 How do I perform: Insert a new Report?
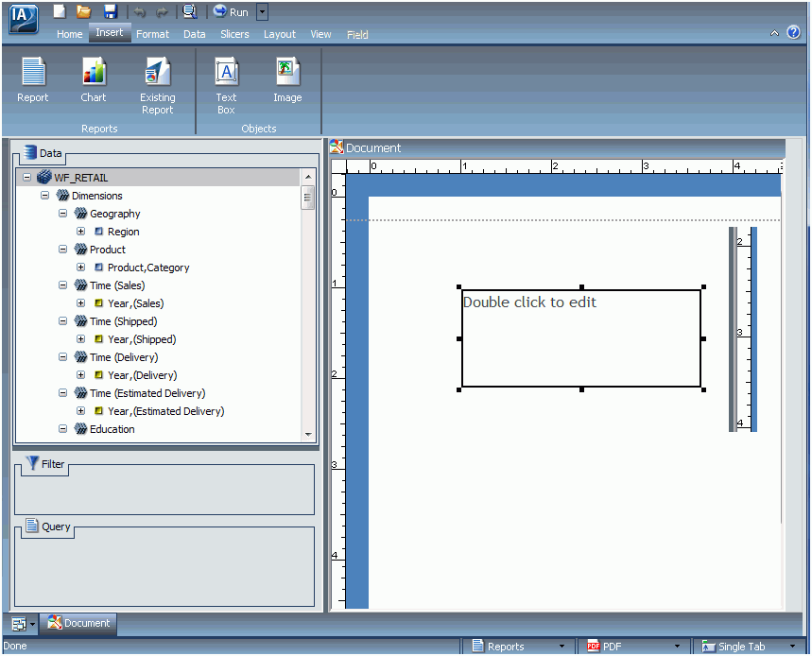(33, 79)
